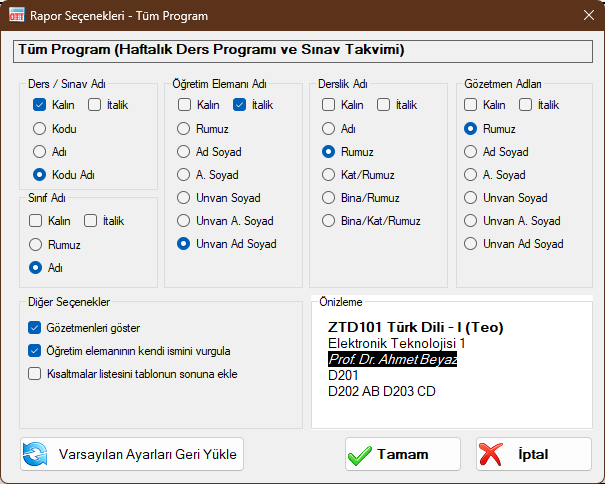Restore defaults with Varsayılan Ayarları Geri Yükle
Image resolution: width=605 pixels, height=484 pixels.
(x=132, y=454)
